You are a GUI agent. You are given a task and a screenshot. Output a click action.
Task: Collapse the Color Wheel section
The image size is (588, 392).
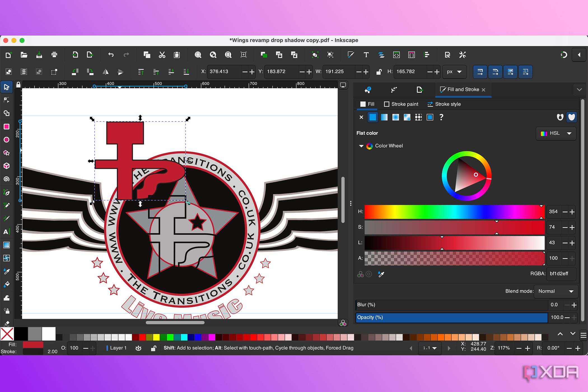361,146
